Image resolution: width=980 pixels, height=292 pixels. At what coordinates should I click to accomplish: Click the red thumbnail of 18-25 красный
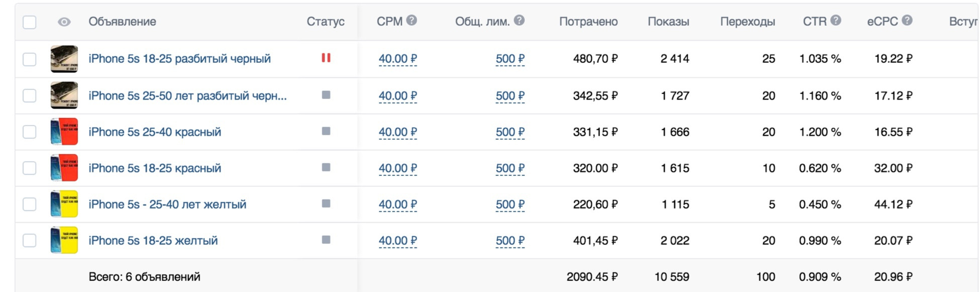64,168
